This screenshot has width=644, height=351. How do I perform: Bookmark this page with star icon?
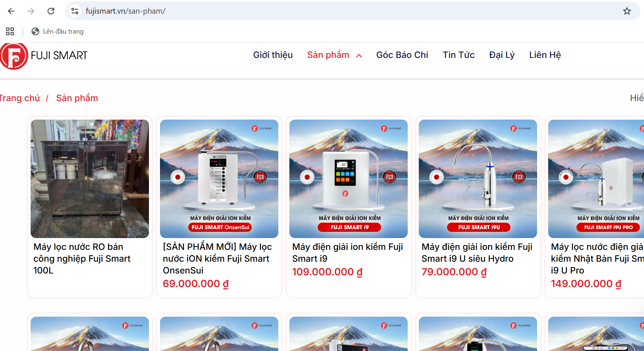(627, 11)
